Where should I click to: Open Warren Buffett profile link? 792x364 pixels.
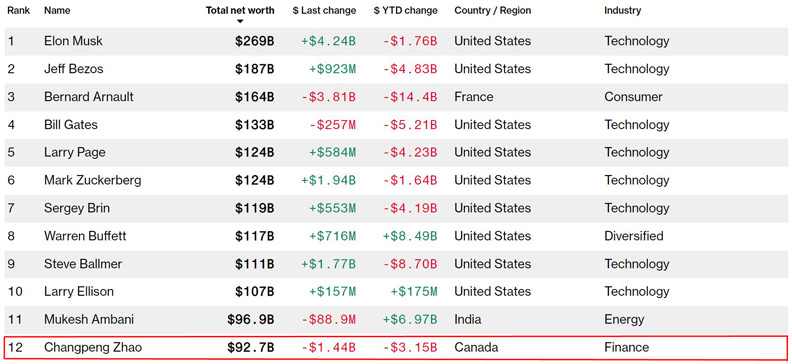[85, 236]
